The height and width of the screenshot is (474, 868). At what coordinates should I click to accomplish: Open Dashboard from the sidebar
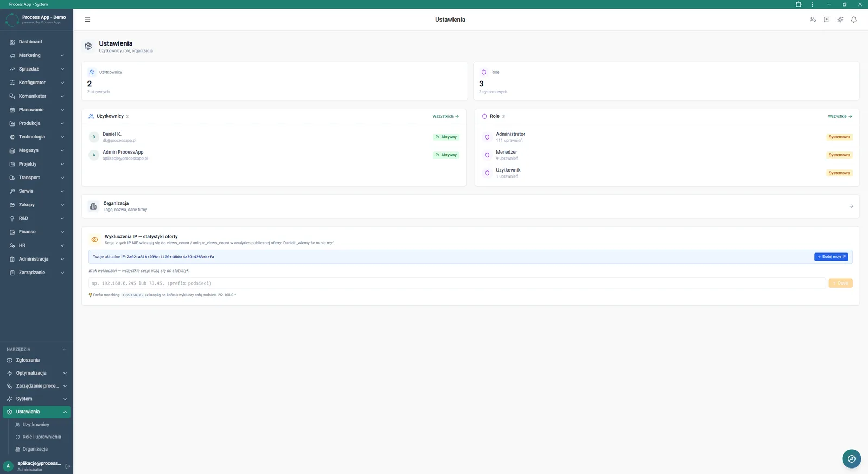coord(36,42)
